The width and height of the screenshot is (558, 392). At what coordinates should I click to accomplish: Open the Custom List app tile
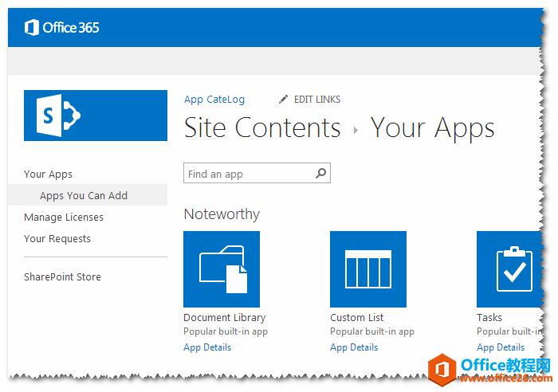point(368,269)
